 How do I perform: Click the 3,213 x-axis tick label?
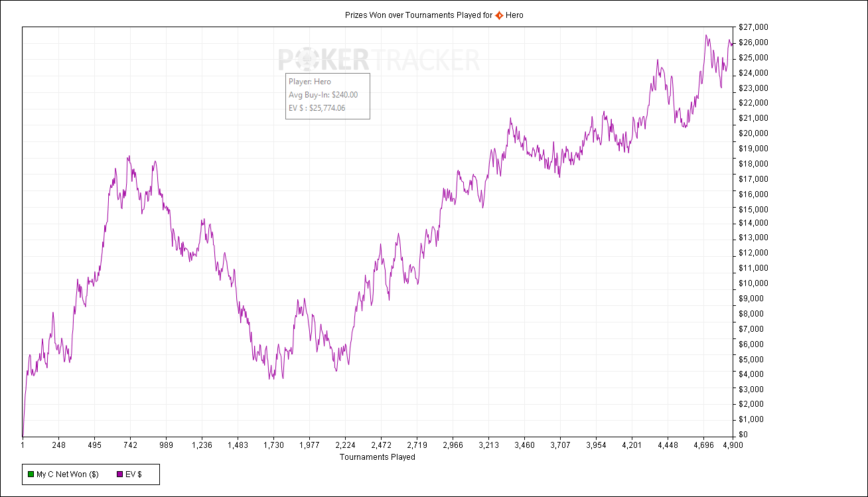(488, 445)
